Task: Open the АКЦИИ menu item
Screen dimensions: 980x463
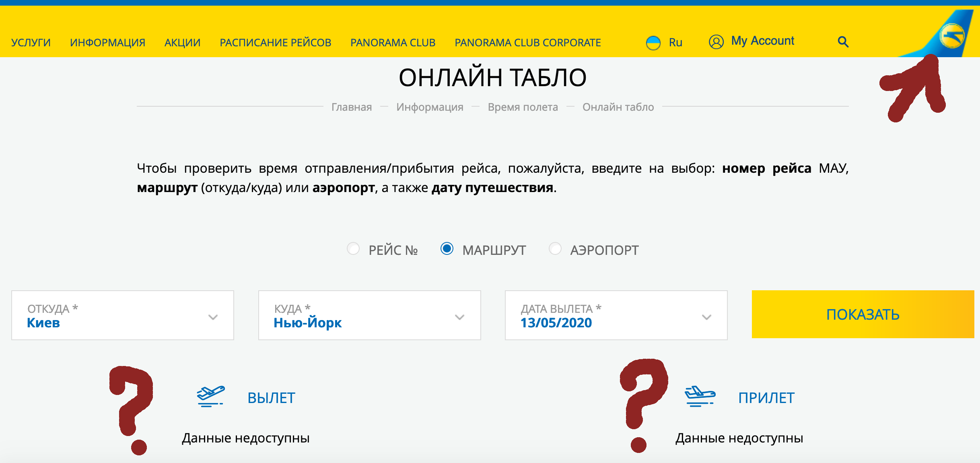Action: [182, 43]
